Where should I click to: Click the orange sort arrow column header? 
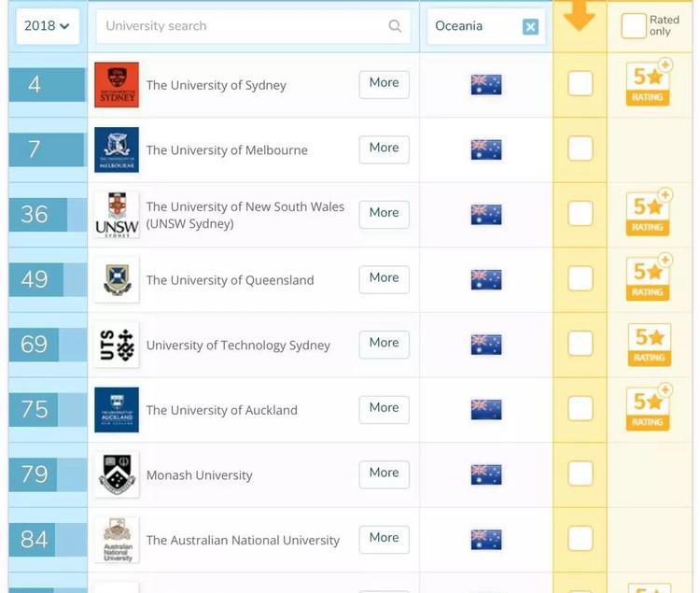580,17
